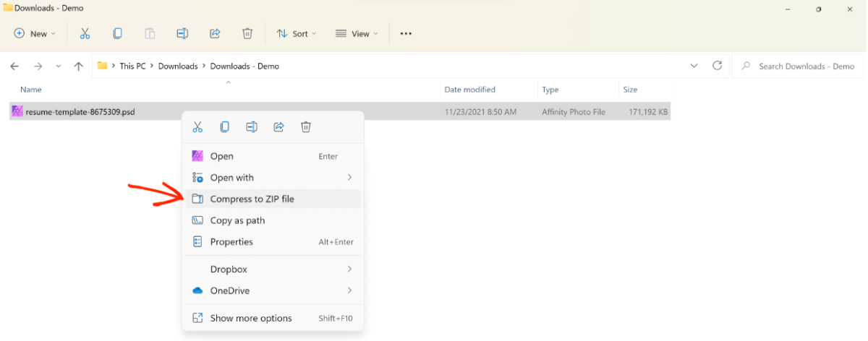
Task: Click the Downloads breadcrumb in the address bar
Action: (178, 66)
